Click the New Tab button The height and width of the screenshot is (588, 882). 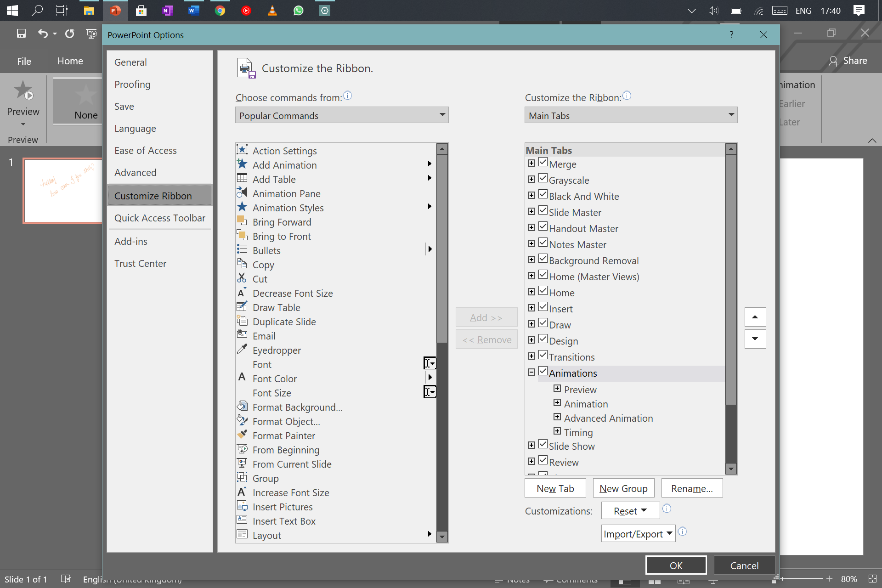pos(555,488)
